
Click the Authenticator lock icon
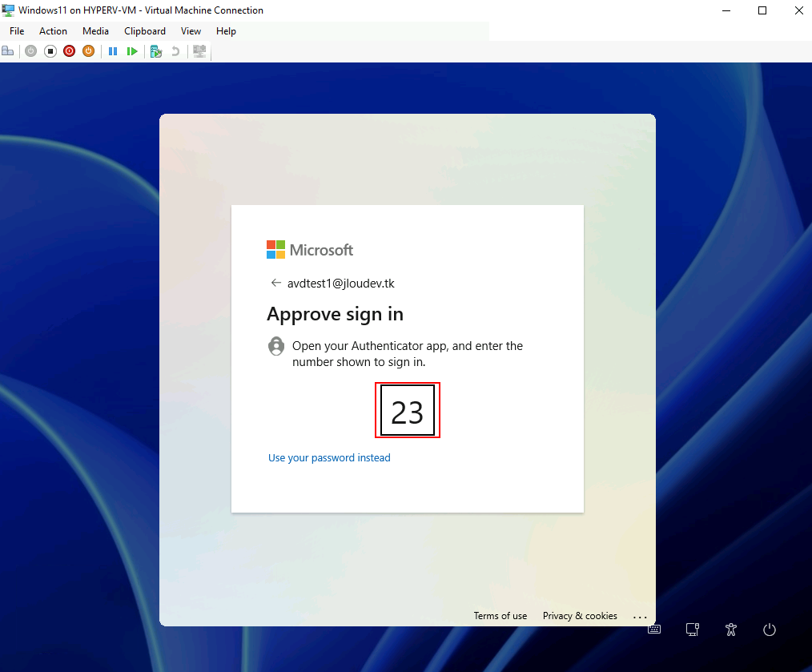[276, 346]
